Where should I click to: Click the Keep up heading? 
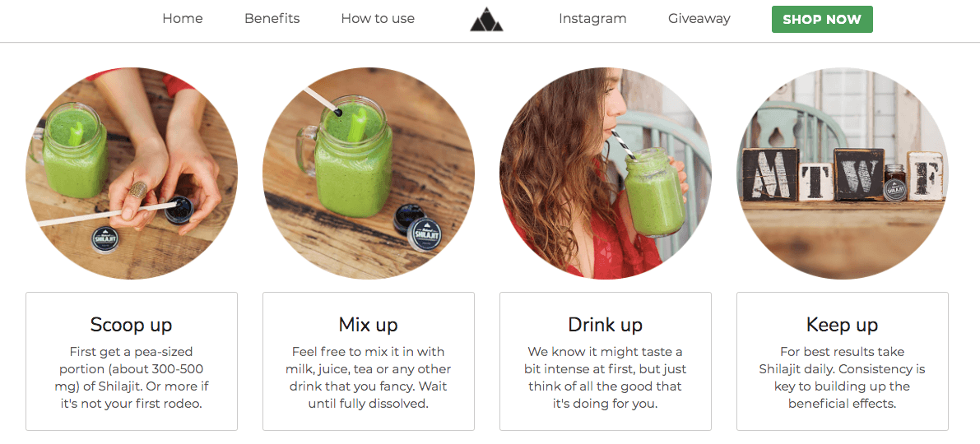coord(842,325)
